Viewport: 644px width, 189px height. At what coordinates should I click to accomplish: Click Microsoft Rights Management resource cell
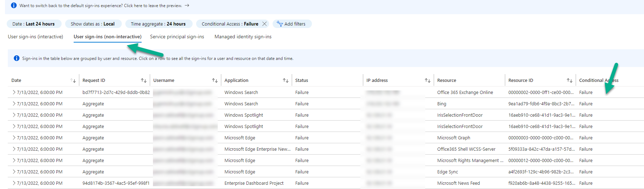(x=470, y=160)
